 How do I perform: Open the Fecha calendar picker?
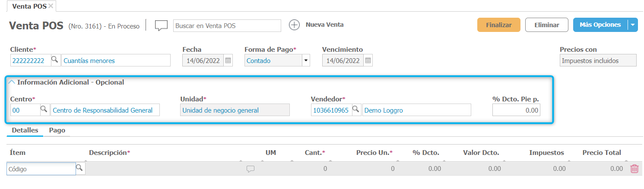(228, 60)
